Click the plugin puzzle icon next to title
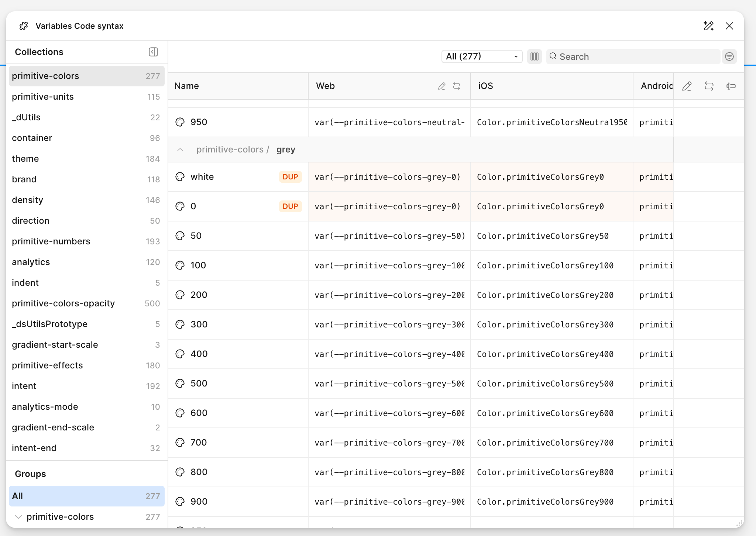Image resolution: width=756 pixels, height=536 pixels. coord(24,26)
